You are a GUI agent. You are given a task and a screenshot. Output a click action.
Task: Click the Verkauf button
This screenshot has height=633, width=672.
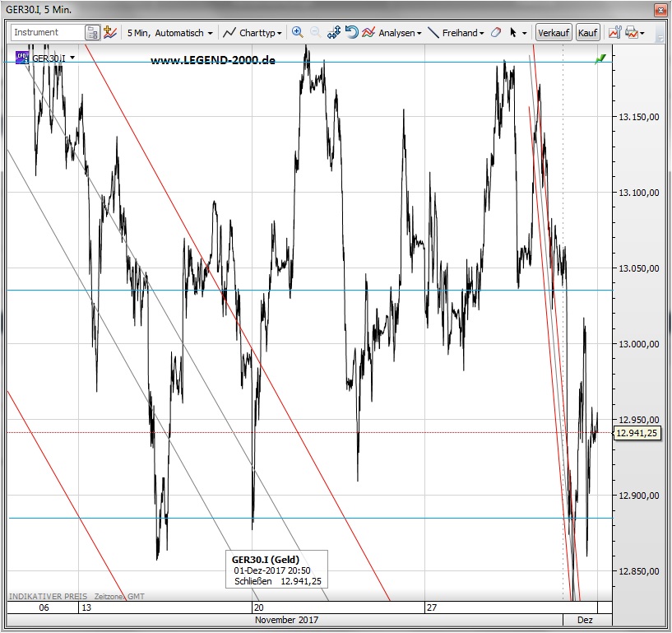tap(554, 33)
